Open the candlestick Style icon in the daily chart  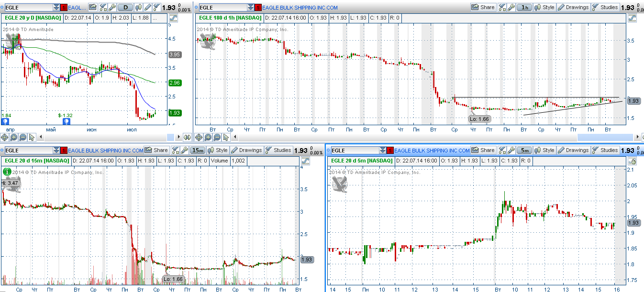point(139,7)
